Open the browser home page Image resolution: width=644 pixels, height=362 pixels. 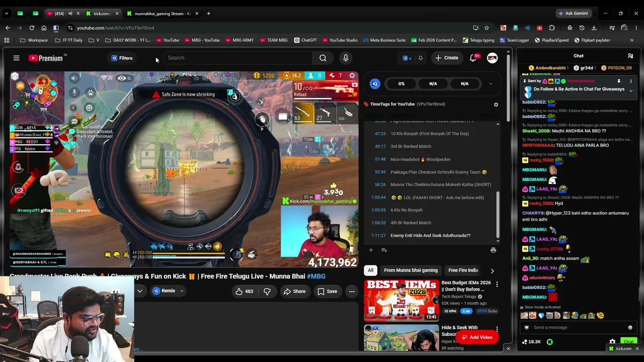coord(44,28)
